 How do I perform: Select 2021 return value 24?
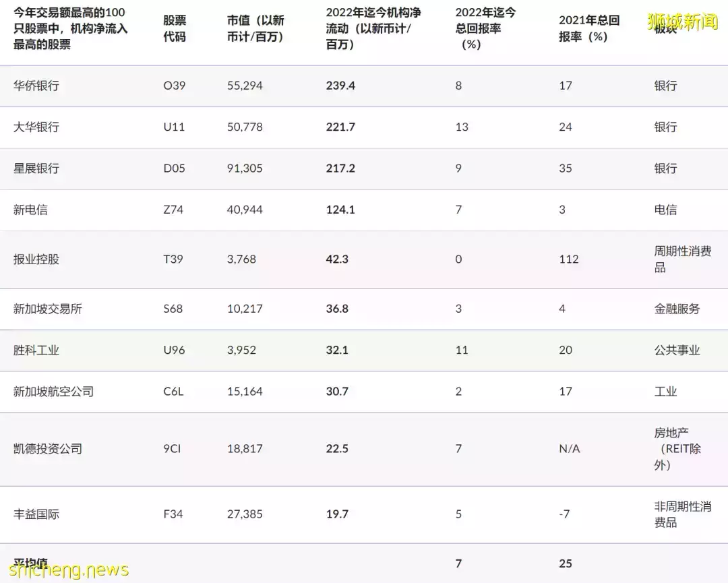pyautogui.click(x=565, y=127)
